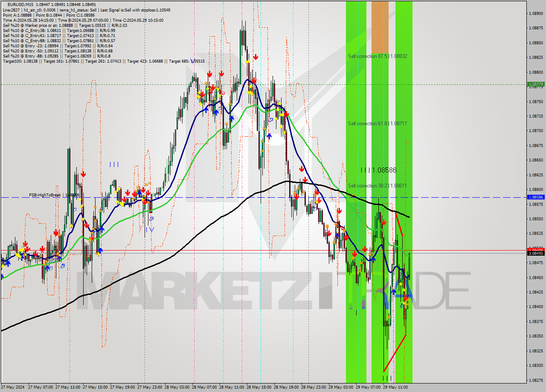Click the '27 May 07:00' time axis label
Viewport: 546px width, 392px height.
[41, 387]
